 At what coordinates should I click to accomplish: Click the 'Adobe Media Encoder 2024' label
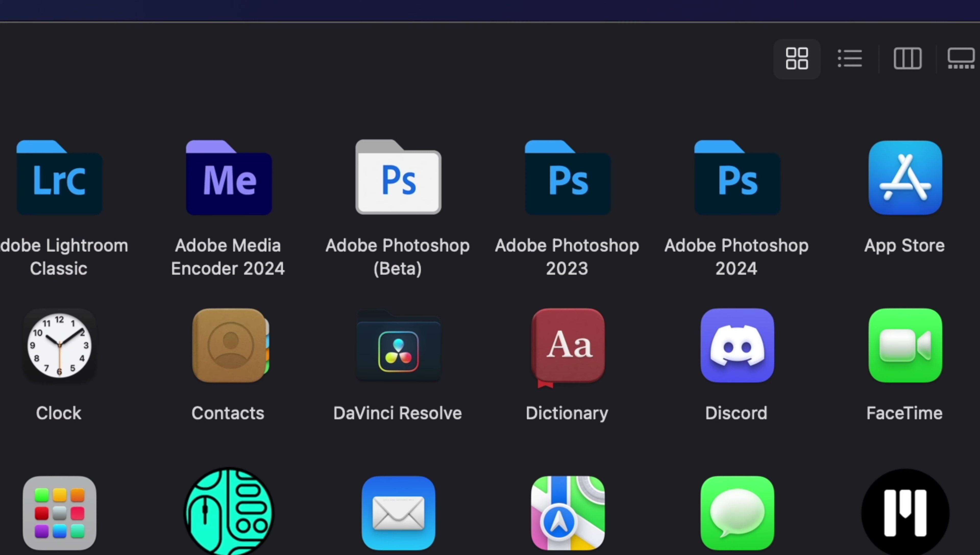pyautogui.click(x=228, y=257)
